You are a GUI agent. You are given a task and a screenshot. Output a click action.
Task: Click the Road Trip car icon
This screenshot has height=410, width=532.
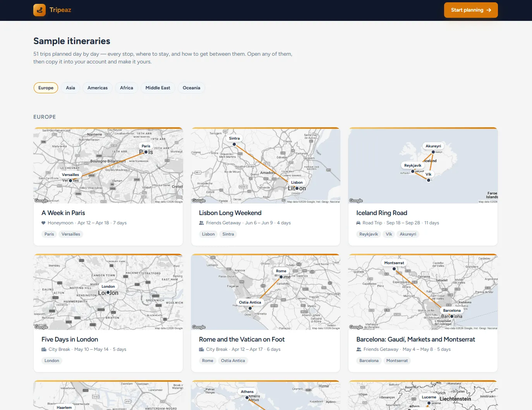[x=359, y=223]
